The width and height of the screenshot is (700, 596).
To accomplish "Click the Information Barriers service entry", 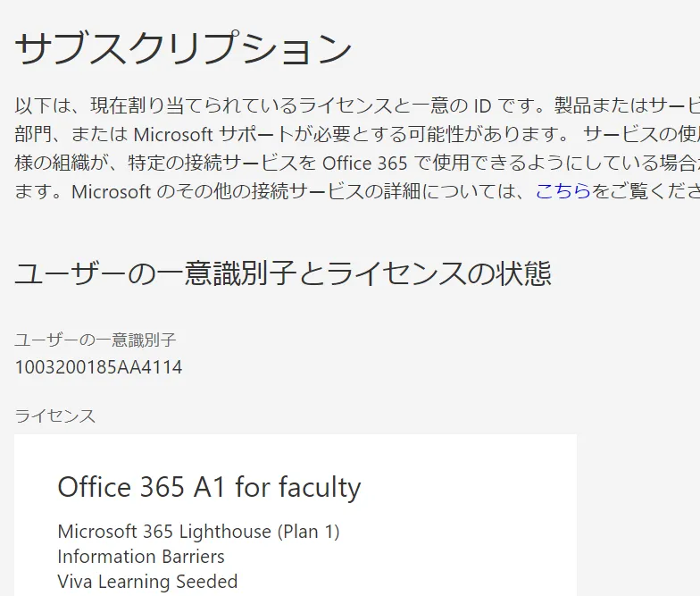I will point(141,557).
